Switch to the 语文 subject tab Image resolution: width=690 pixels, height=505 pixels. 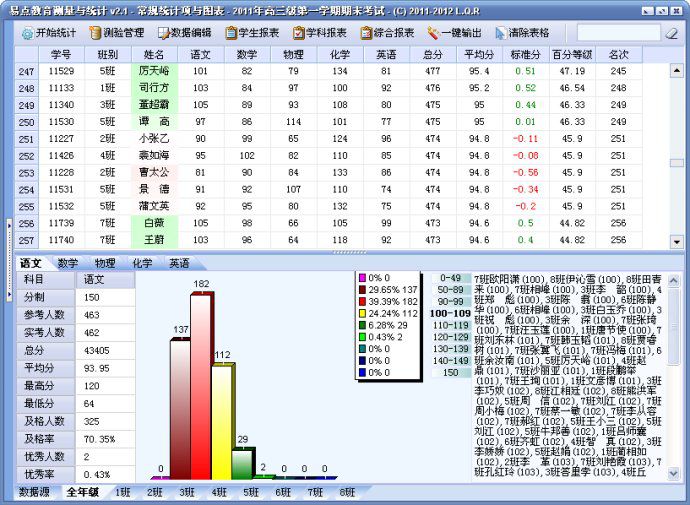click(x=31, y=263)
